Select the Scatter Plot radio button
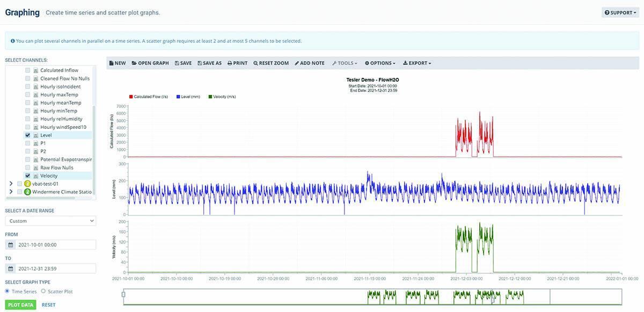The height and width of the screenshot is (312, 644). [43, 291]
